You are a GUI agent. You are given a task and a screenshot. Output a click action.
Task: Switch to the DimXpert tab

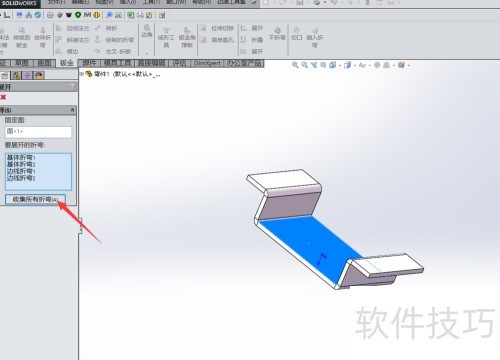(207, 63)
